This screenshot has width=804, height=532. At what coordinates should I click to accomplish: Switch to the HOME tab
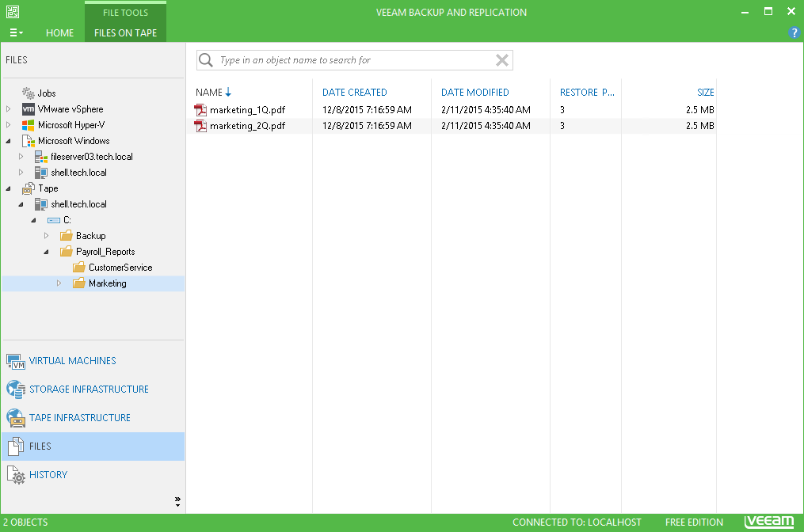point(59,32)
